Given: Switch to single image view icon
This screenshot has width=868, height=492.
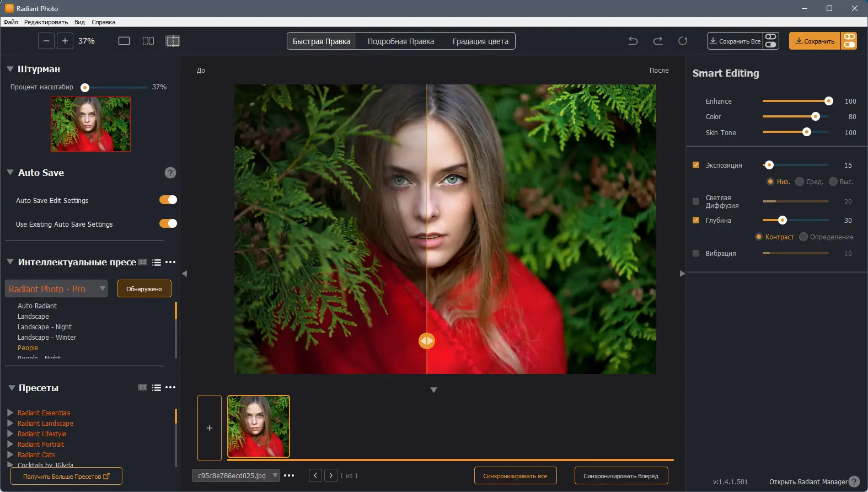Looking at the screenshot, I should pyautogui.click(x=124, y=41).
